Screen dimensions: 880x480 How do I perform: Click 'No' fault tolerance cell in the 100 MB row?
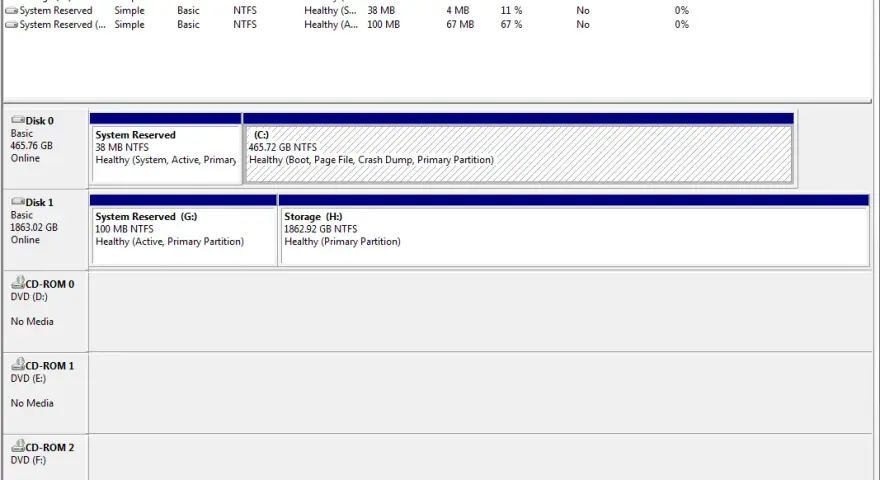[583, 25]
